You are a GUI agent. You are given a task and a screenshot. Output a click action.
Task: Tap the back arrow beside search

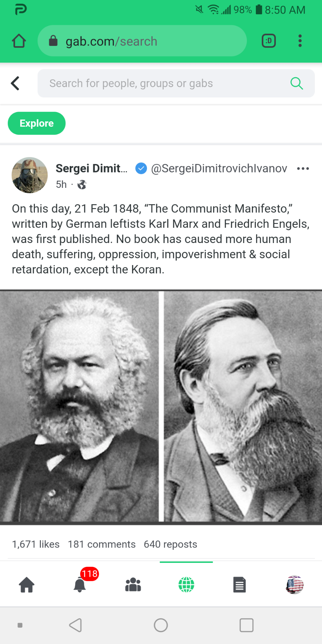(15, 83)
